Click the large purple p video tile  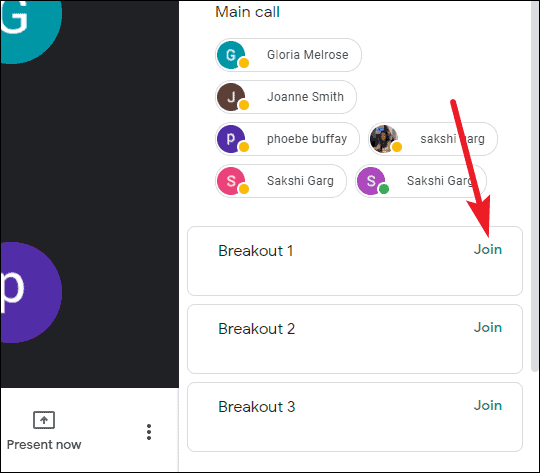tap(31, 292)
